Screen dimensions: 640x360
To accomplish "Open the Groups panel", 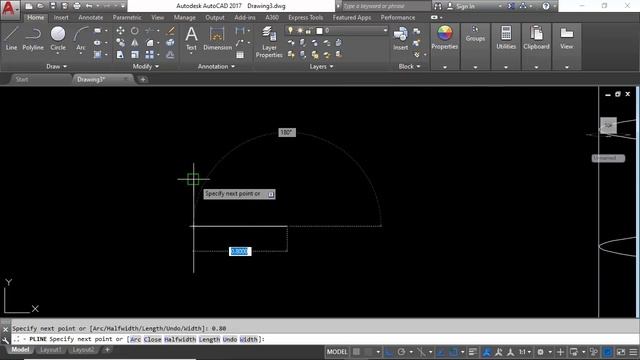I will 475,33.
